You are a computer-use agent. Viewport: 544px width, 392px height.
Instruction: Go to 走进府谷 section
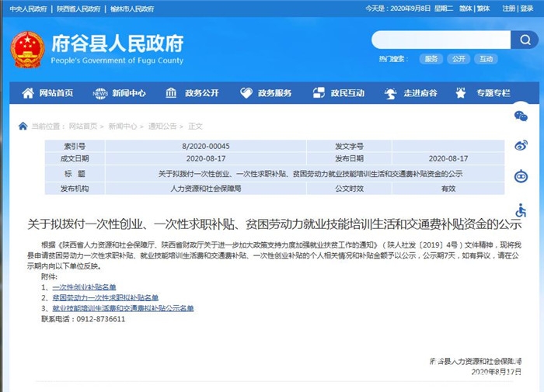[x=420, y=93]
